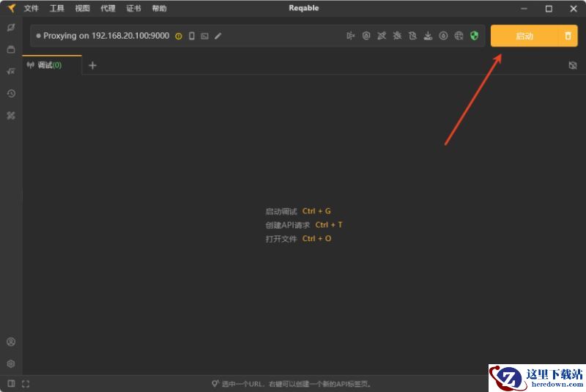Viewport: 586px width, 392px height.
Task: Click the green shield certificate icon
Action: tap(474, 36)
